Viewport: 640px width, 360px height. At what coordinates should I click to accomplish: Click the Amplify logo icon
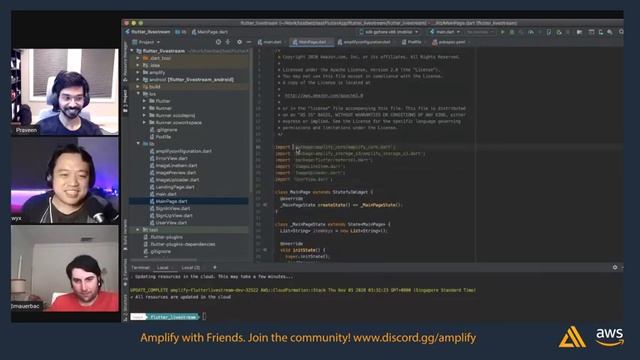[x=572, y=337]
